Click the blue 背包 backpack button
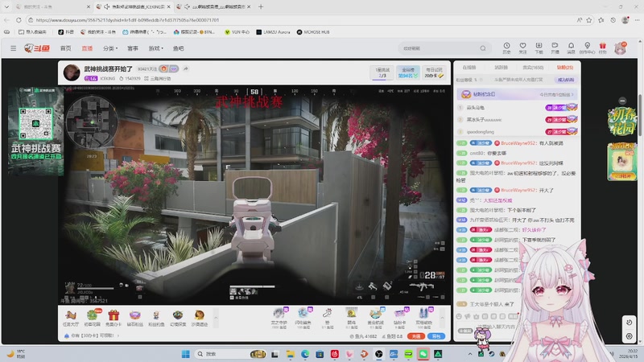Viewport: 644px width, 362px height. tap(436, 336)
